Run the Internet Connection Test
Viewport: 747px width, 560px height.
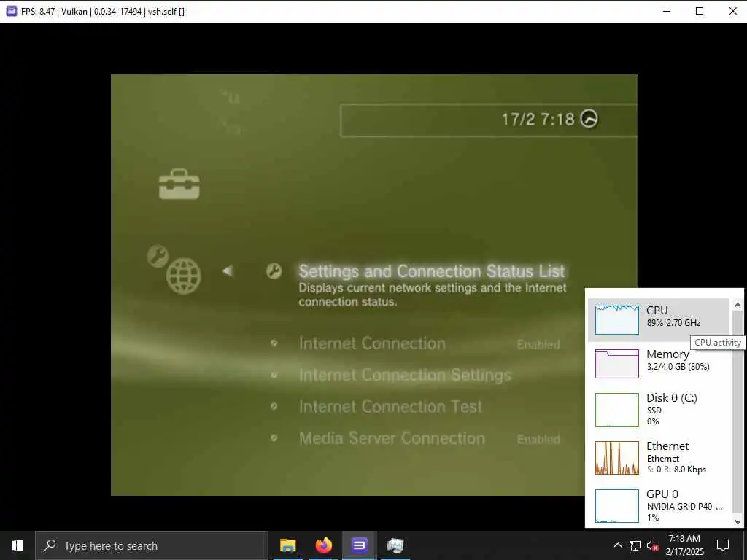(x=391, y=406)
